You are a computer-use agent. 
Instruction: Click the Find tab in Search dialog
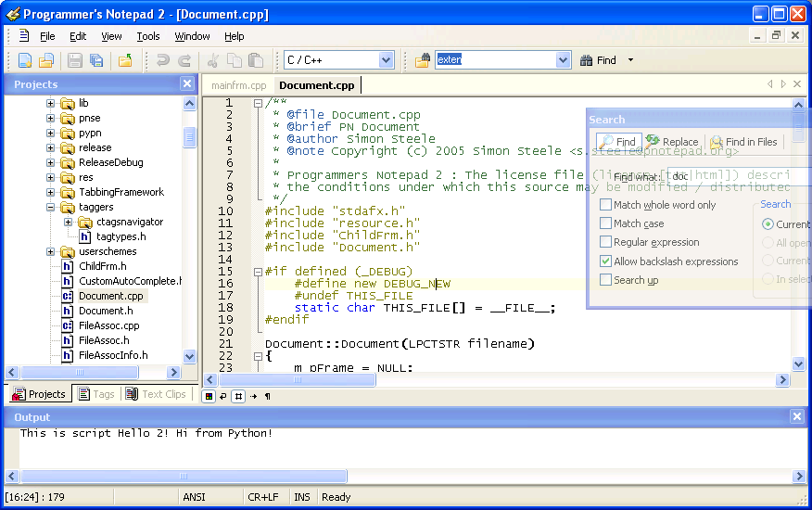pos(619,142)
